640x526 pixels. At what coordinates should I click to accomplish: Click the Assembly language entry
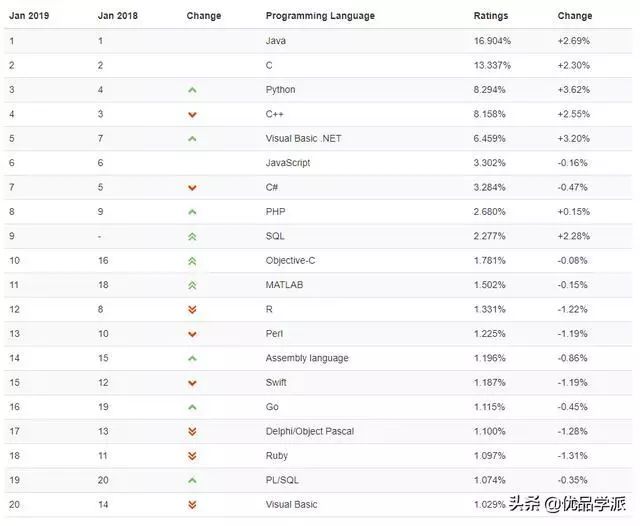click(x=307, y=358)
